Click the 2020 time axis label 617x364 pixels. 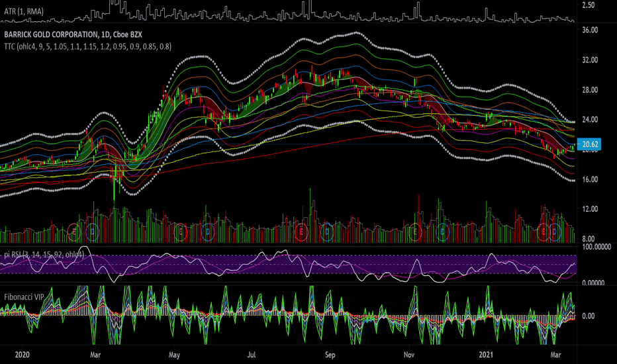point(22,355)
